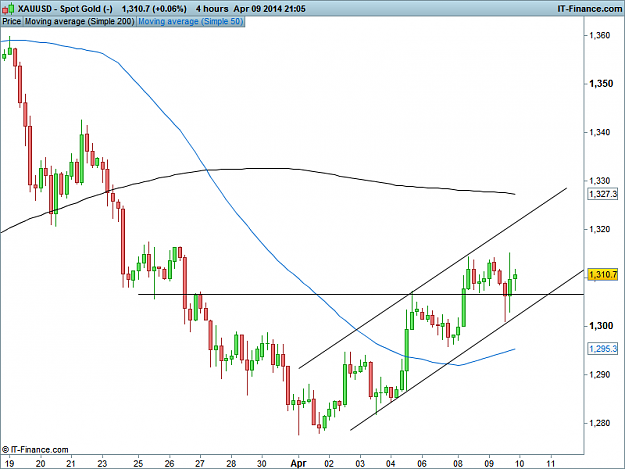Click the 1,330 price axis label
Image resolution: width=625 pixels, height=469 pixels.
point(600,181)
